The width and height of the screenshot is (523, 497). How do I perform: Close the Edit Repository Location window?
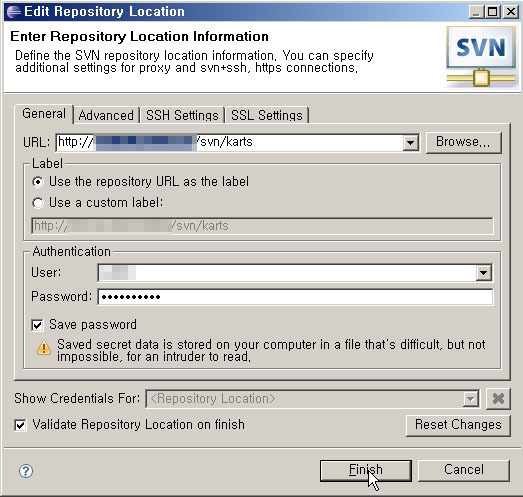(510, 12)
